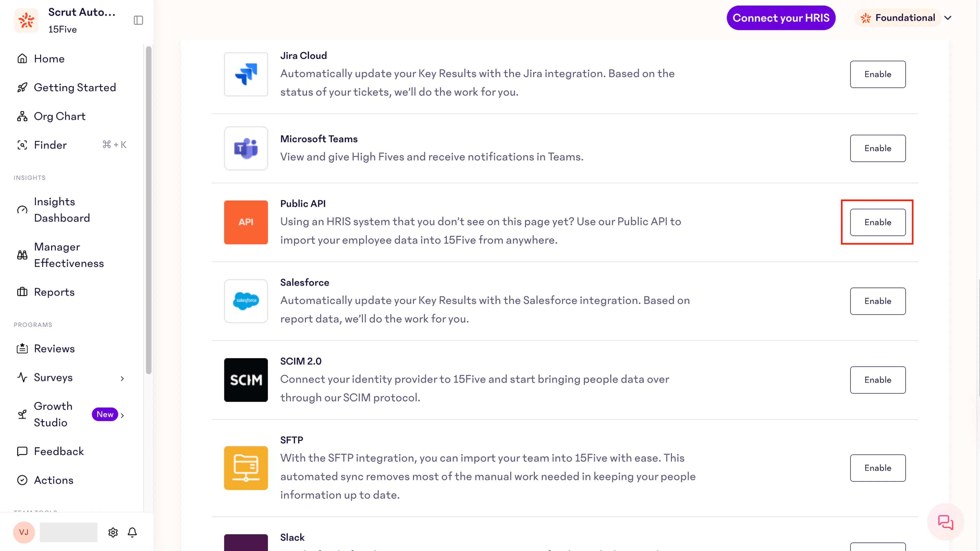Collapse the sidebar panel icon

tap(139, 20)
